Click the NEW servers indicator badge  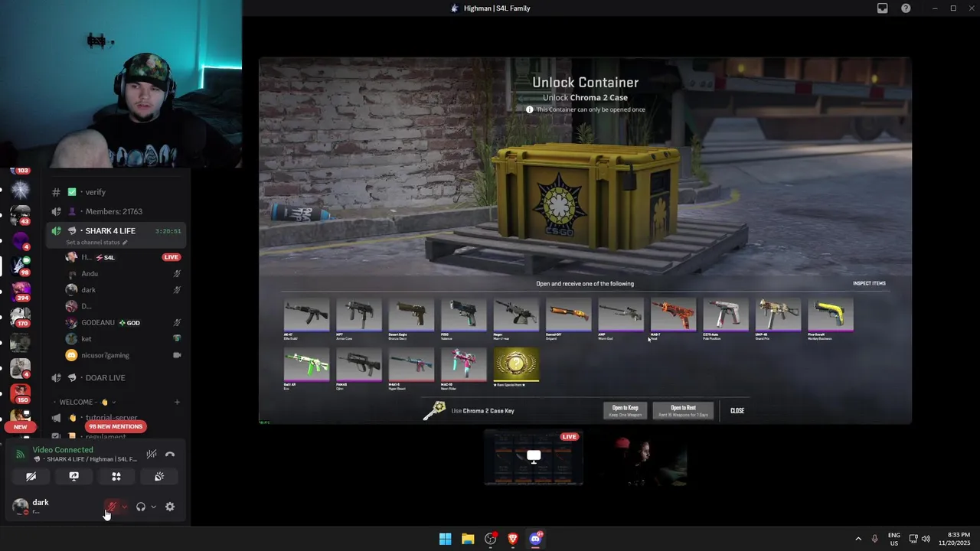tap(21, 427)
